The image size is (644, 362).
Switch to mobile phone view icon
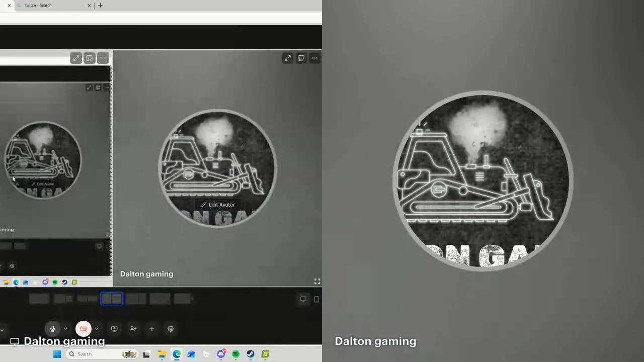coord(316,299)
